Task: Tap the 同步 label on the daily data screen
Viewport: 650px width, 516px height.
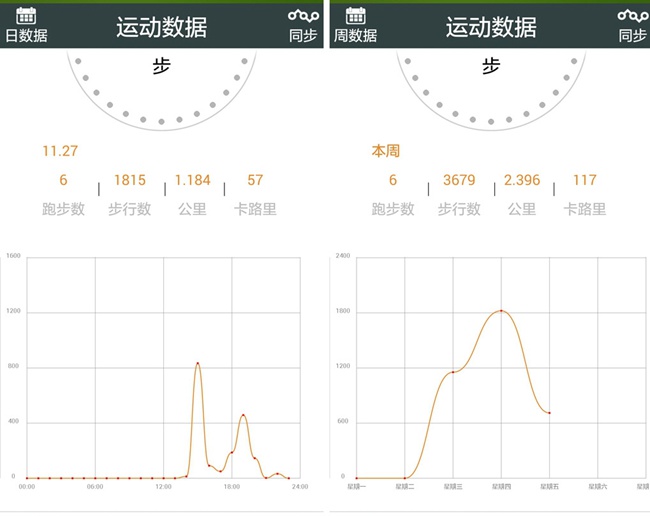Action: tap(302, 35)
